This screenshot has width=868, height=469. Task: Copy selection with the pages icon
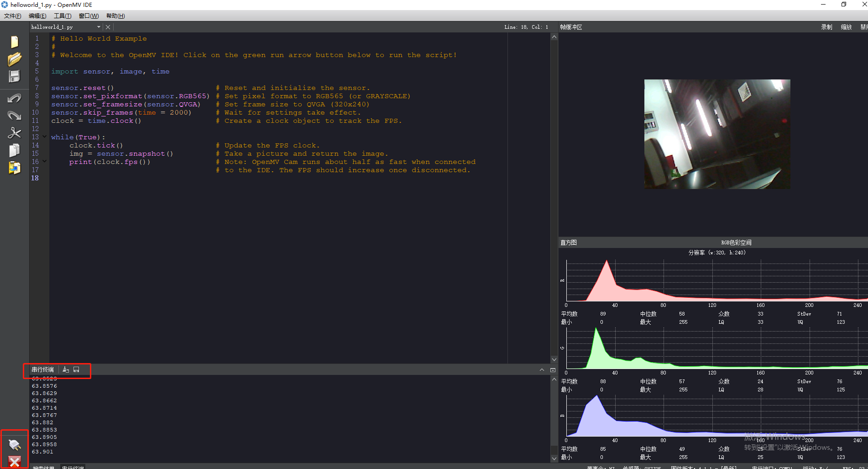15,150
